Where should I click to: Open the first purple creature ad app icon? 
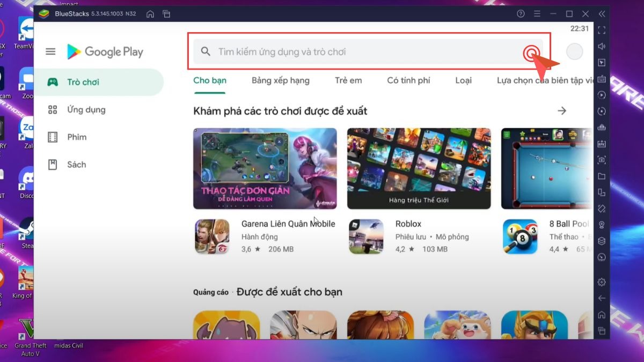226,325
